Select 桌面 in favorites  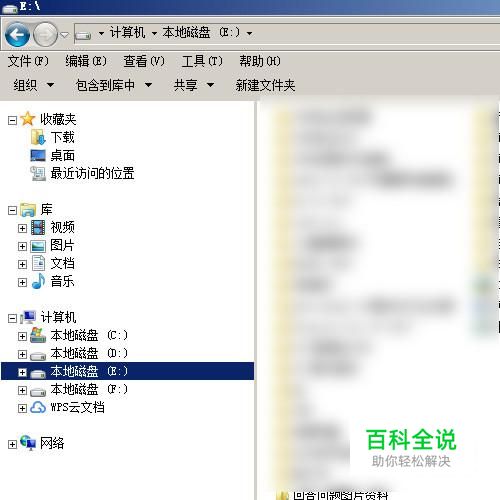(x=63, y=155)
